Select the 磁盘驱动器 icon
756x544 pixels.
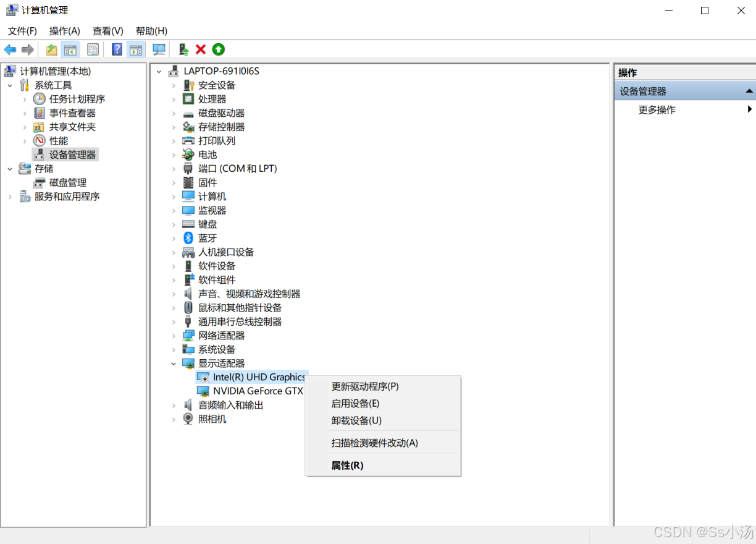point(188,113)
